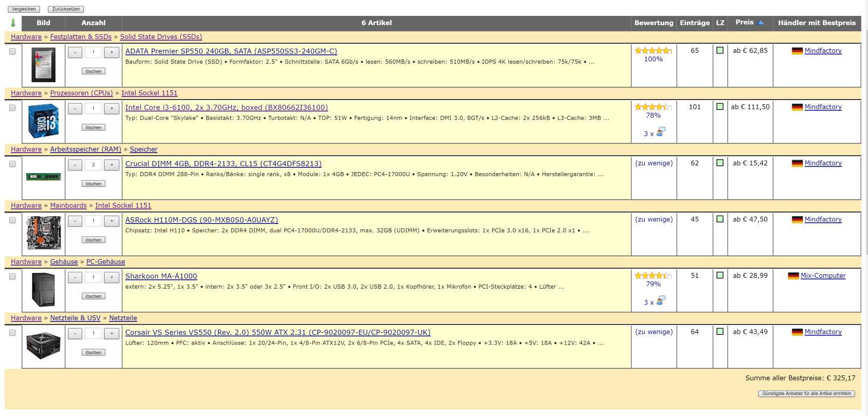868x416 pixels.
Task: Click the green down arrow icon in header
Action: coord(13,23)
